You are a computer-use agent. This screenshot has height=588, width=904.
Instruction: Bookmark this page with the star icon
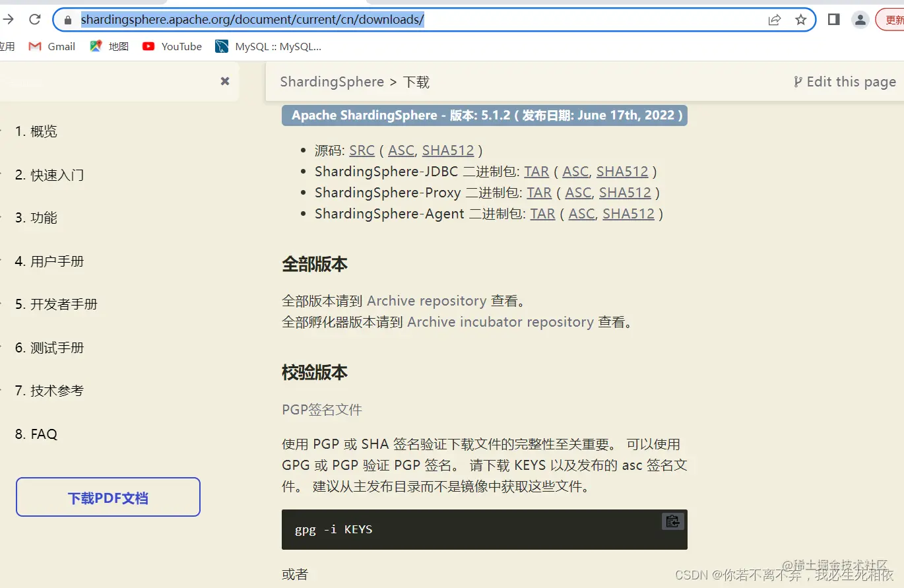(802, 20)
